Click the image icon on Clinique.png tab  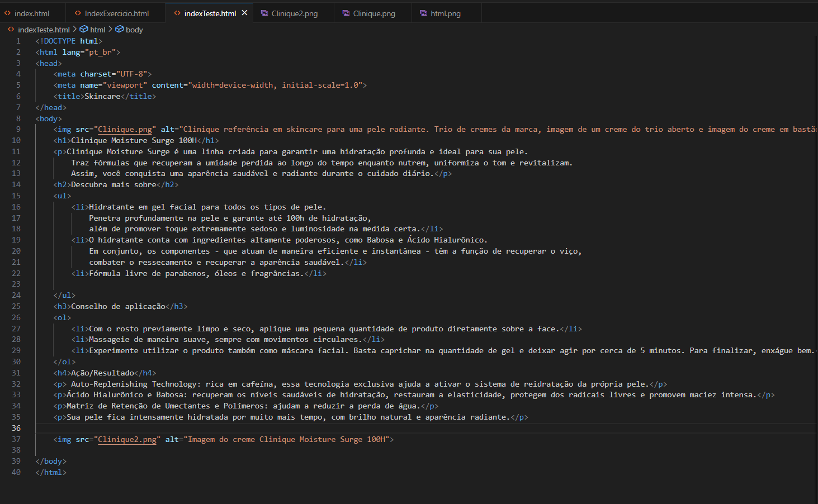[346, 13]
